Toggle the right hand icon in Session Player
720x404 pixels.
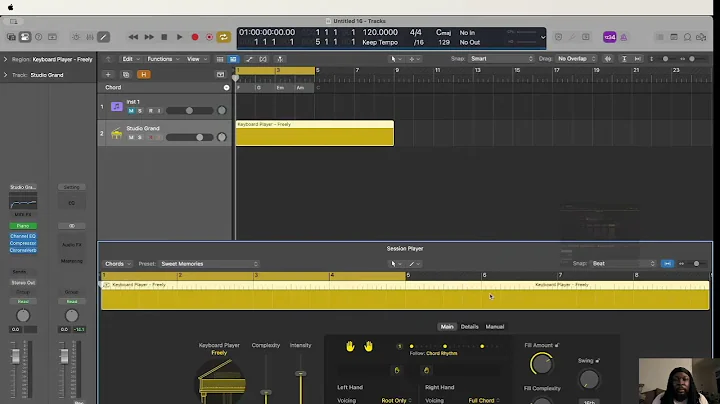tap(368, 346)
